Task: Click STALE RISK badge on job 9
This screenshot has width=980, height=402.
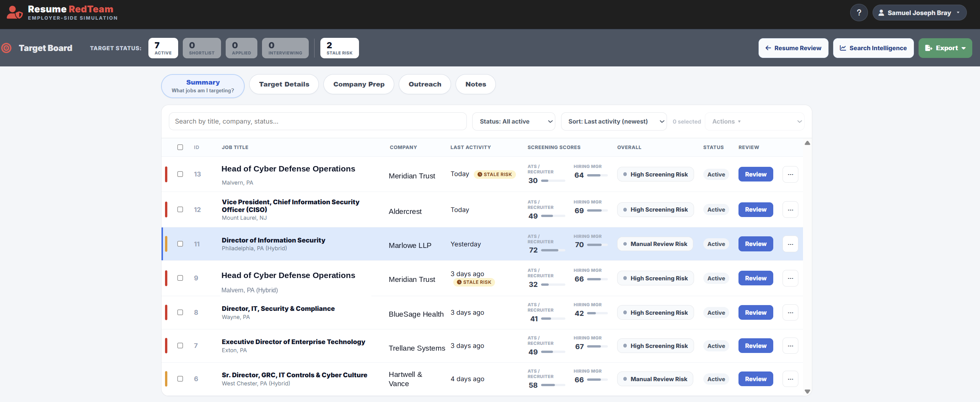Action: click(x=474, y=282)
